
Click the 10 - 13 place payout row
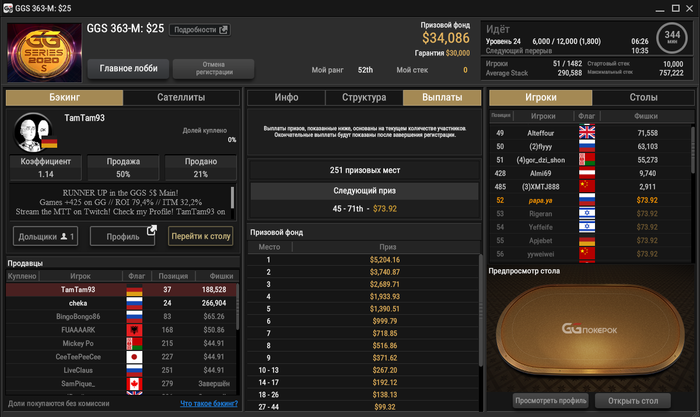(363, 370)
